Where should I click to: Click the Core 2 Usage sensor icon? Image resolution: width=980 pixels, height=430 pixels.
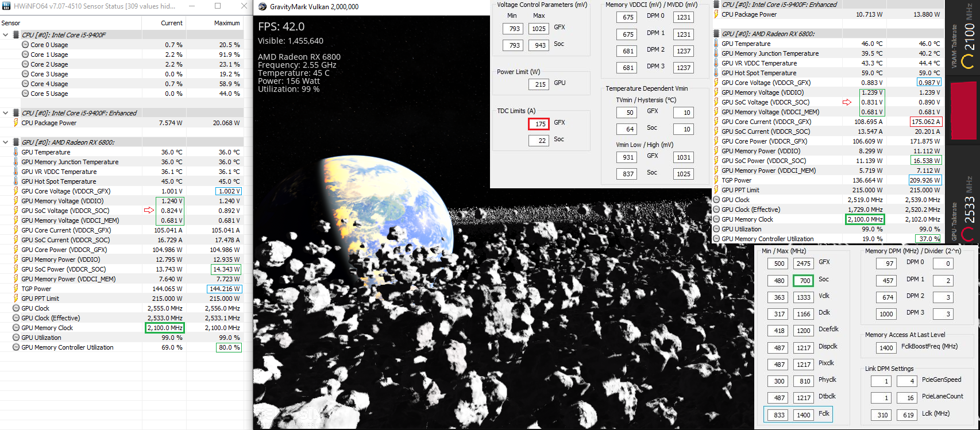(25, 64)
